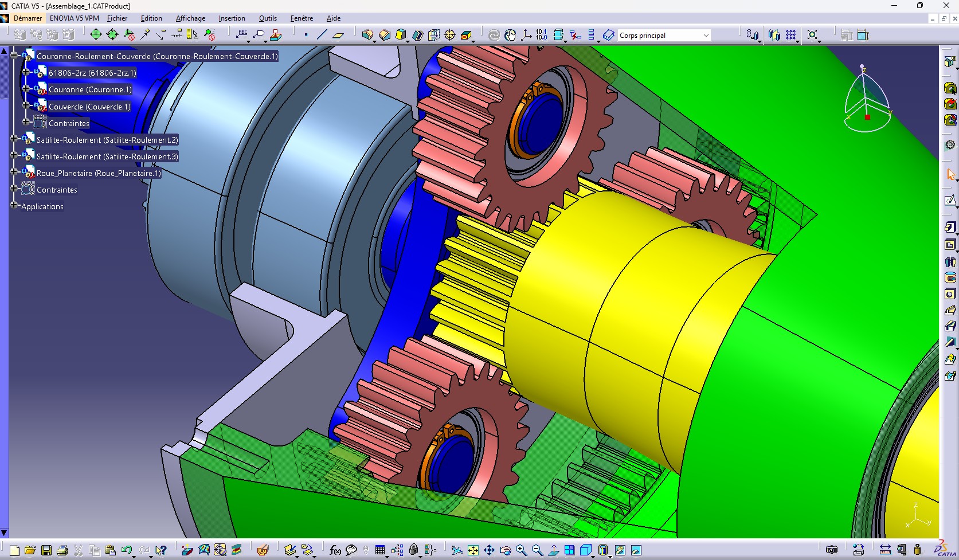Open the Fichier menu
959x560 pixels.
[117, 18]
